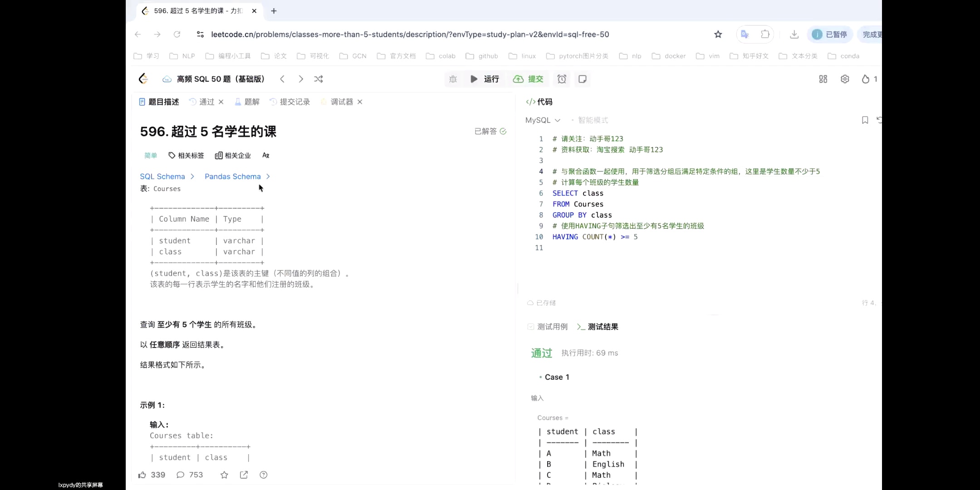Image resolution: width=980 pixels, height=490 pixels.
Task: Bookmark the code with the bookmark icon
Action: point(864,120)
